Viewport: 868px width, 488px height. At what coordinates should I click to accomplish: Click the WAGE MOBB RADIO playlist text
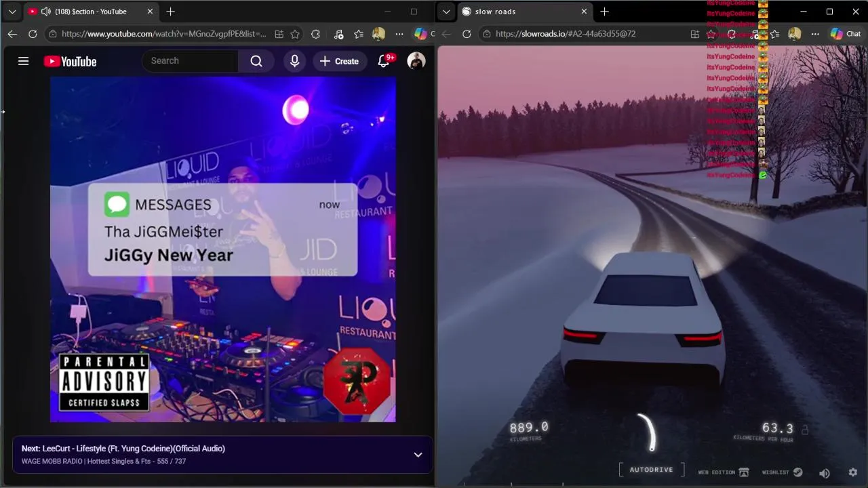(x=104, y=462)
